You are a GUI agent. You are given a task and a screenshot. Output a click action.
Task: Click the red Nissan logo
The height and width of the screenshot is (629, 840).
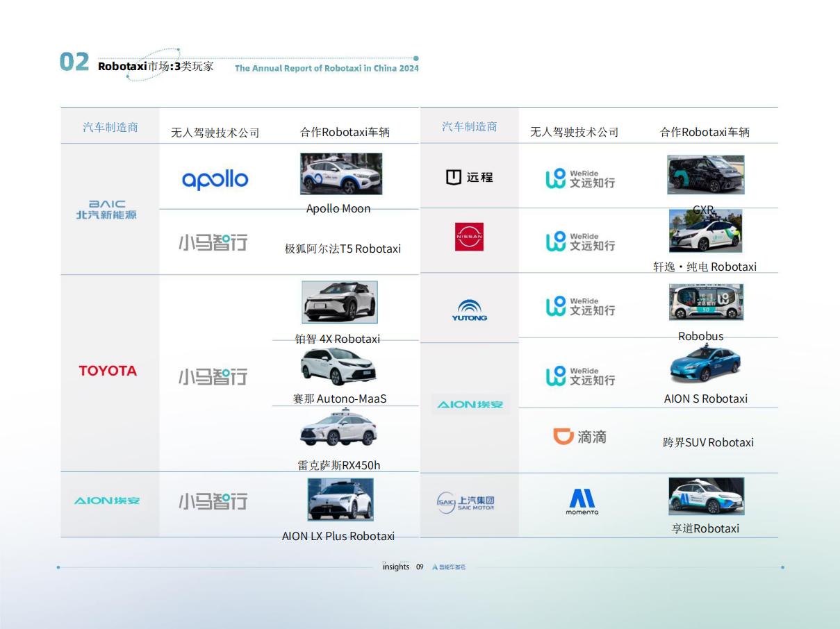(x=469, y=237)
